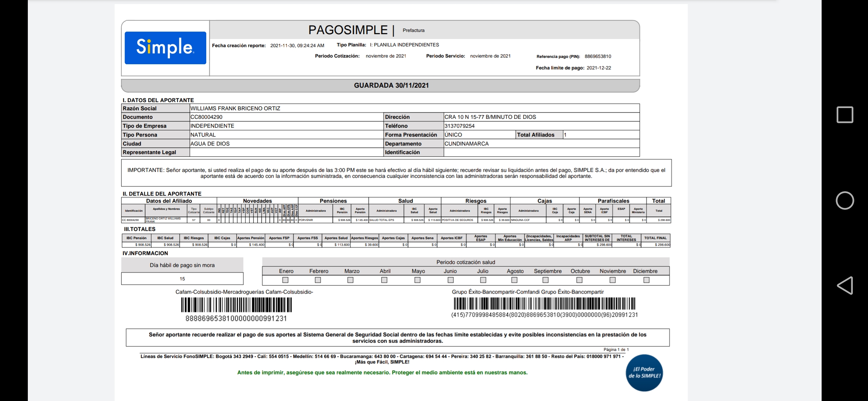This screenshot has height=401, width=868.
Task: Check the Noviembre checkbox
Action: click(612, 280)
